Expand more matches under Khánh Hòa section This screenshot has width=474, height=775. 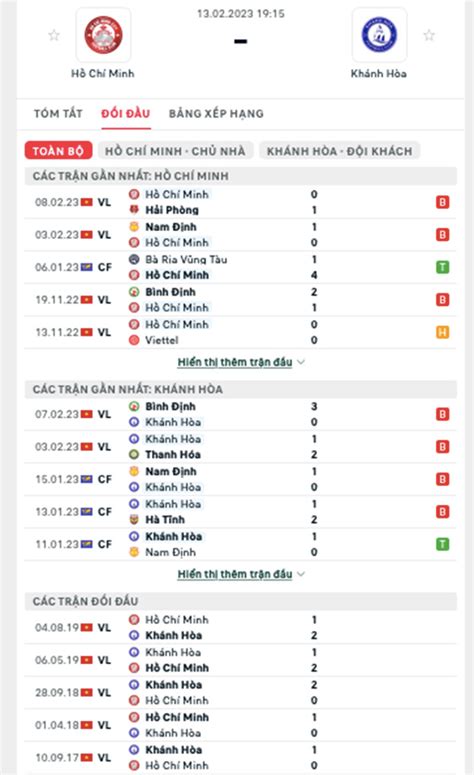pos(235,574)
